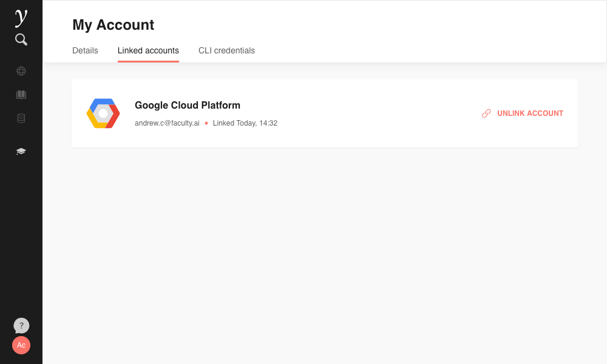
Task: Open the CLI credentials tab
Action: click(x=226, y=51)
